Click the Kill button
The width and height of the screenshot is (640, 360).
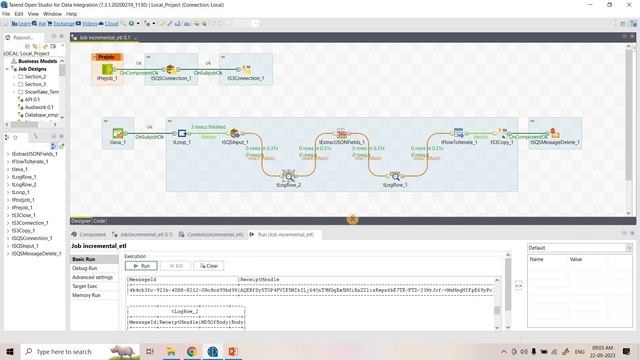176,266
